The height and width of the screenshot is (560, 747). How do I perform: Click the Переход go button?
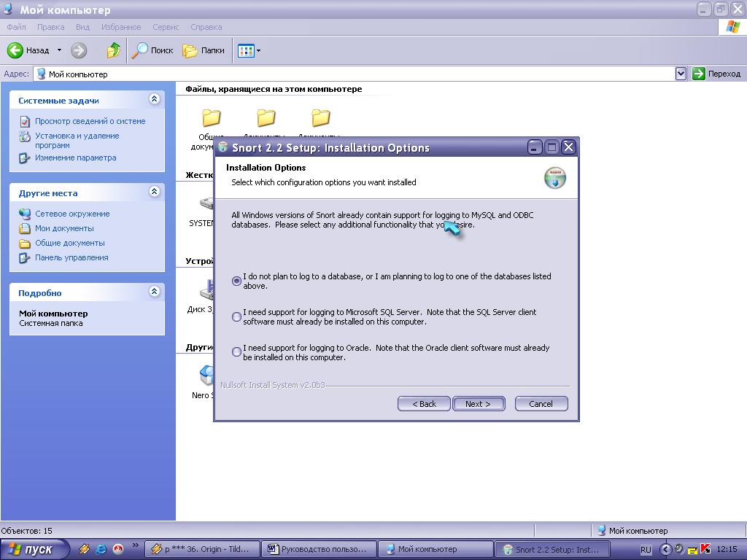716,74
